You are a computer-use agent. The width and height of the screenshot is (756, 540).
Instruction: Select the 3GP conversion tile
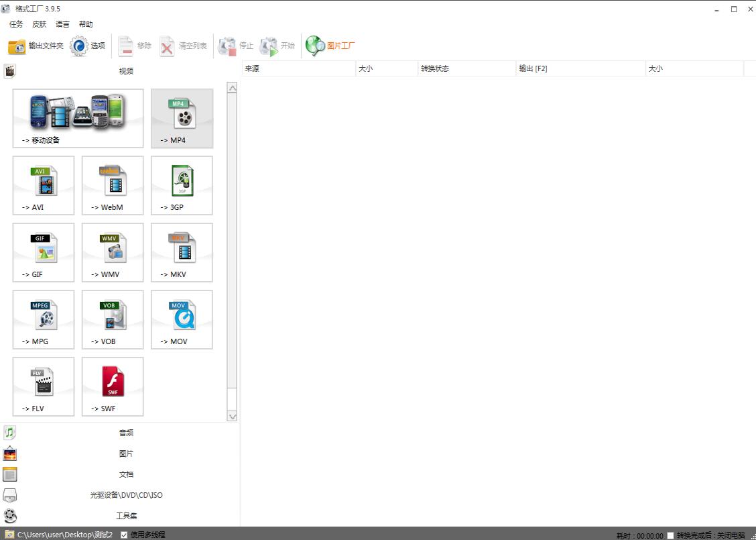(x=182, y=185)
